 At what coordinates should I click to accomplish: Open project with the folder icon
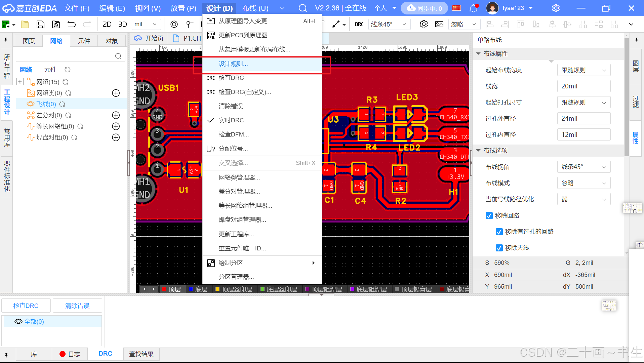pyautogui.click(x=25, y=25)
